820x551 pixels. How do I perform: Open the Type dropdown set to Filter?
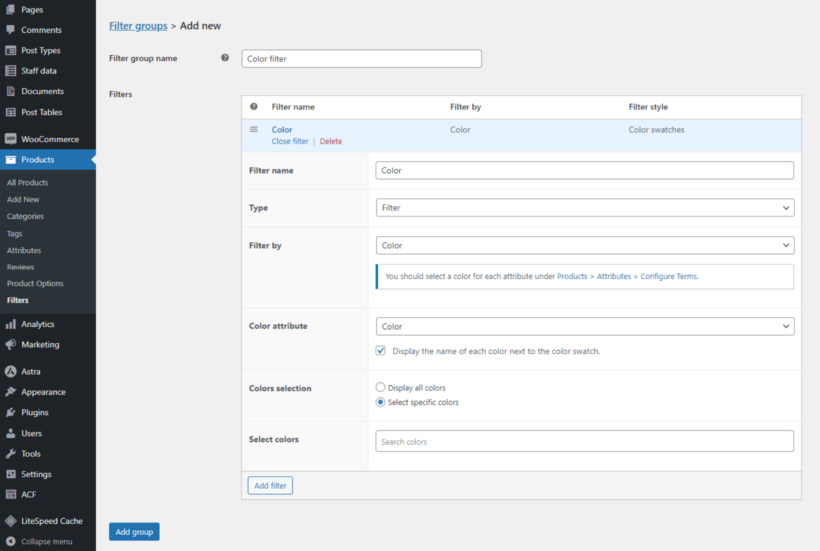(585, 208)
